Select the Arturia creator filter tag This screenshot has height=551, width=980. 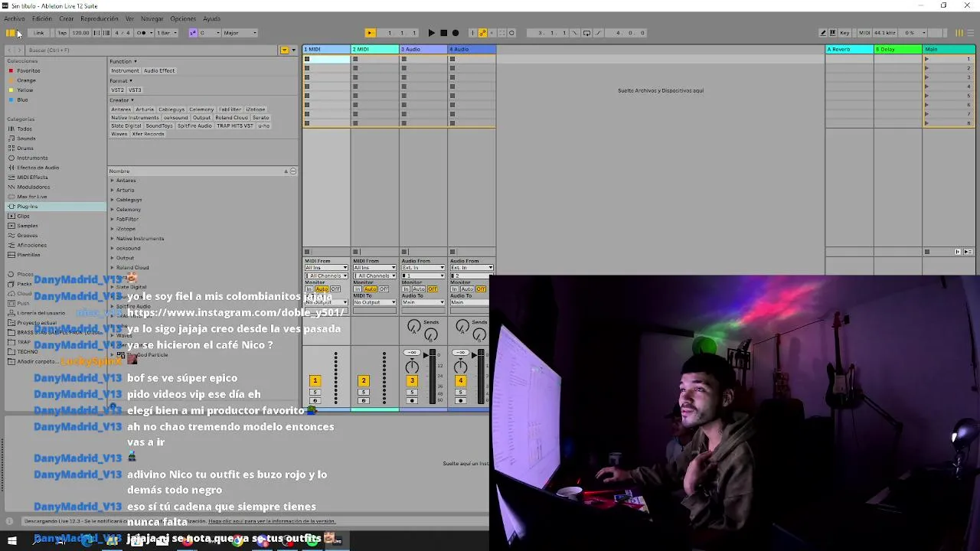coord(145,109)
